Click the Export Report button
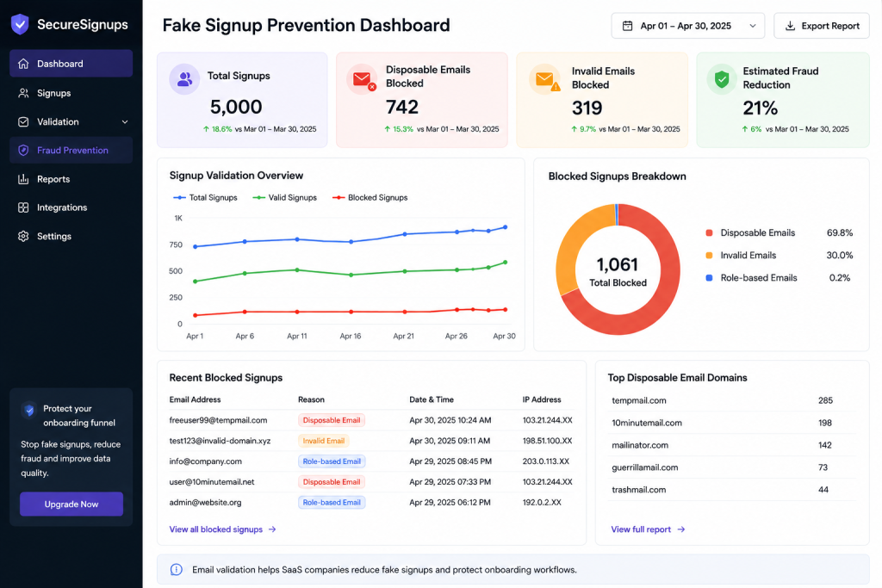This screenshot has width=882, height=588. (821, 26)
